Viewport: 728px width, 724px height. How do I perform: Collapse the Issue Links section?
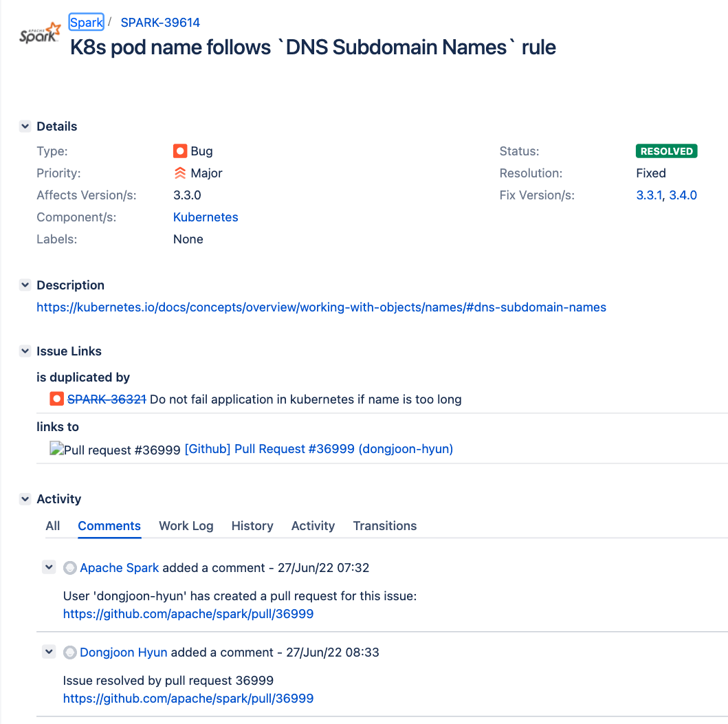pyautogui.click(x=25, y=351)
